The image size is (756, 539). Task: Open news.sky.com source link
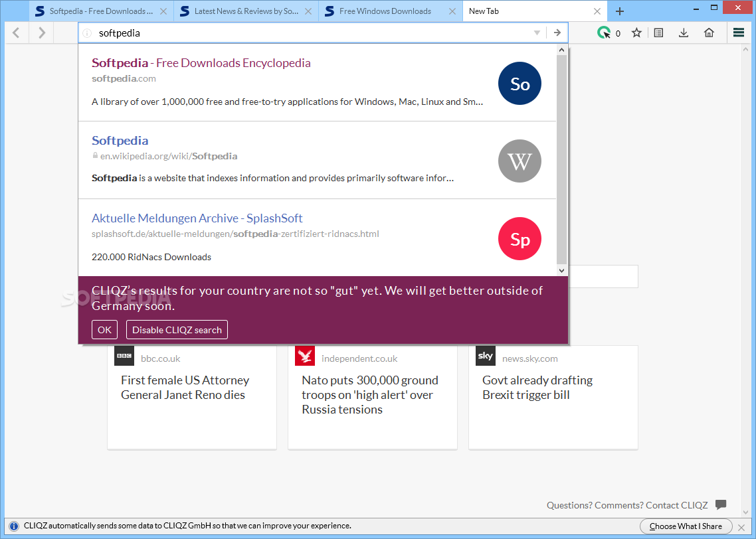pyautogui.click(x=530, y=359)
